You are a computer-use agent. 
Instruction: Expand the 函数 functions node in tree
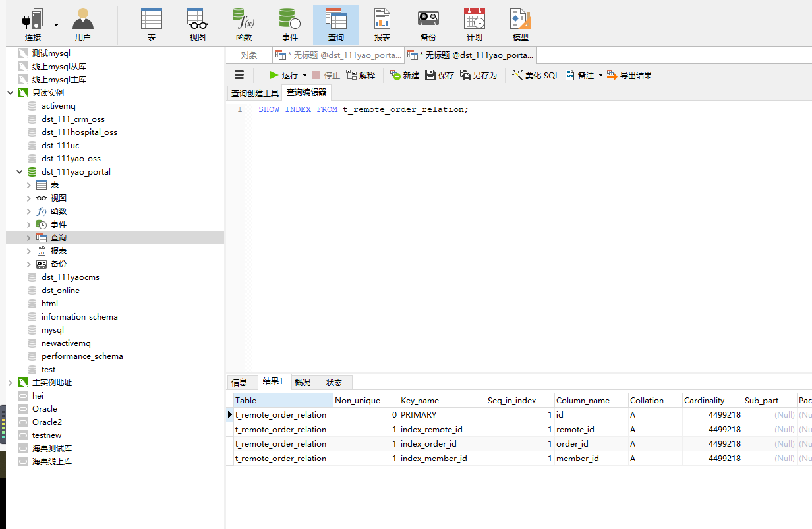29,211
